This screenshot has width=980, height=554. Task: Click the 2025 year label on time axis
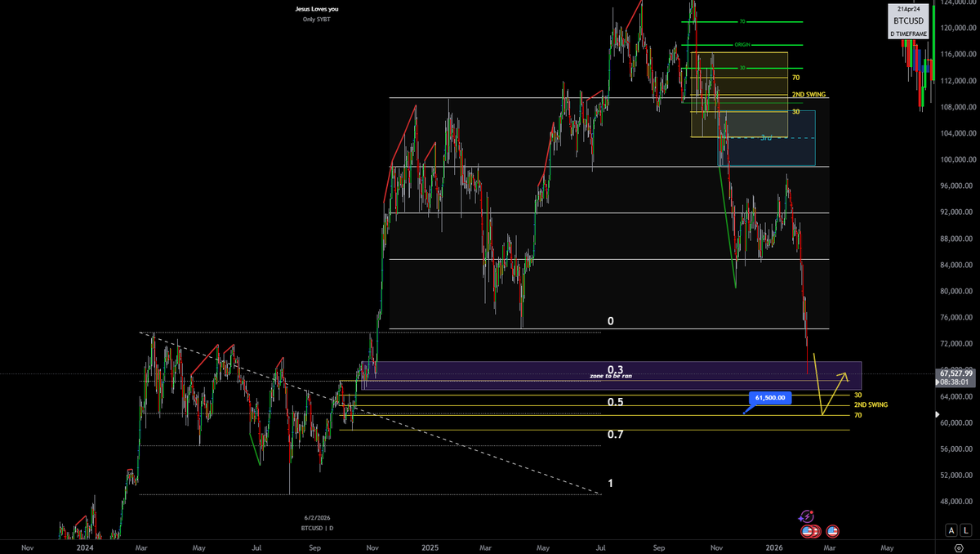(x=430, y=547)
